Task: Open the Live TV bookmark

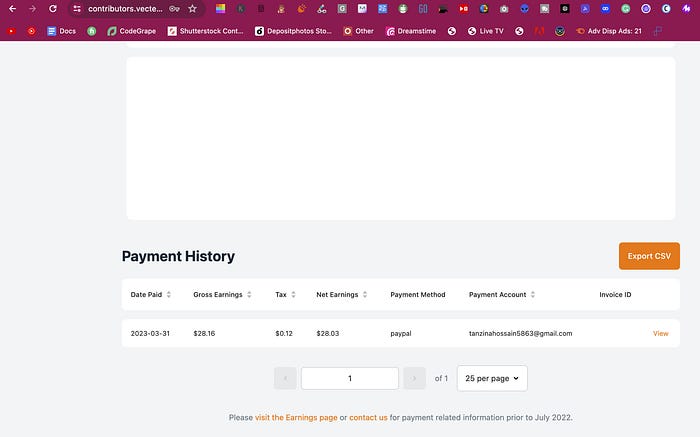Action: 486,31
